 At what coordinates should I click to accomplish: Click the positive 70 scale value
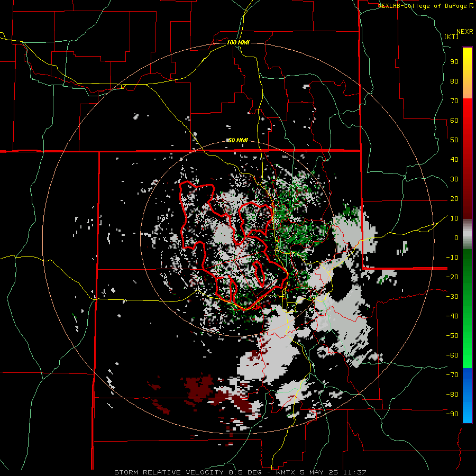tap(454, 101)
